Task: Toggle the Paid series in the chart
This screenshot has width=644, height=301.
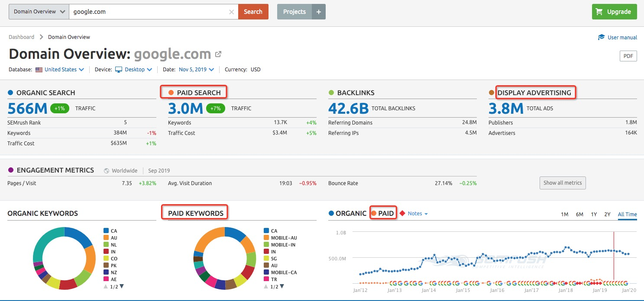Action: [x=383, y=213]
